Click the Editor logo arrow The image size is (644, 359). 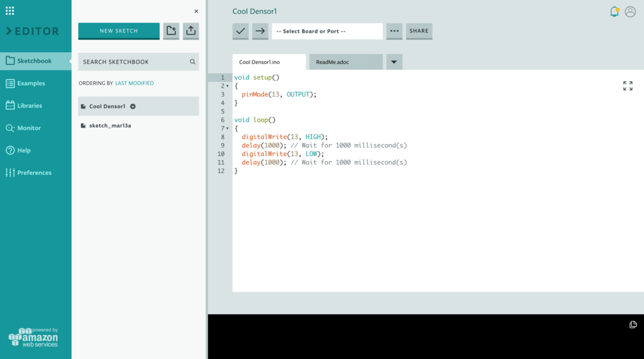click(x=9, y=31)
